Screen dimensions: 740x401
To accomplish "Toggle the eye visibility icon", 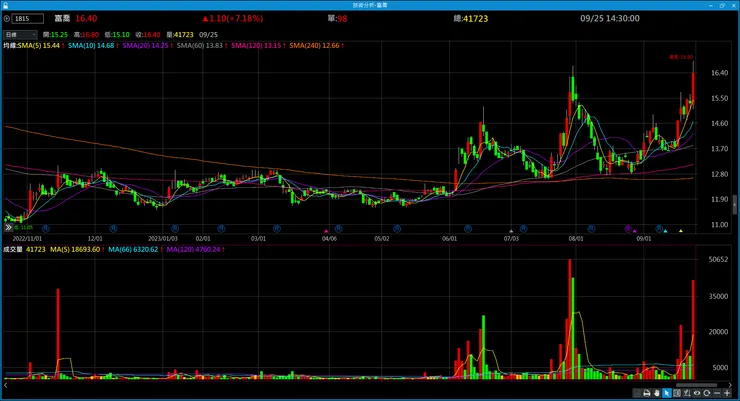I will (697, 393).
